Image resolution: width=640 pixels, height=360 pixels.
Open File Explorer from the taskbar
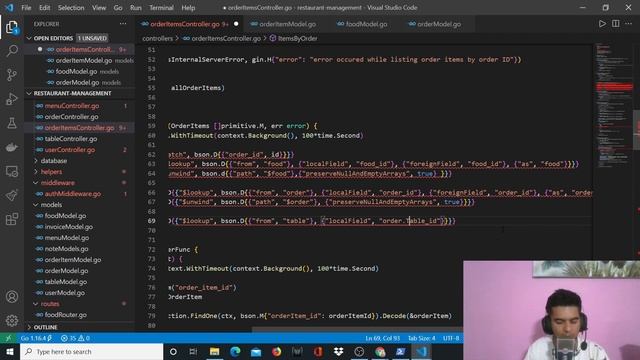(214, 351)
